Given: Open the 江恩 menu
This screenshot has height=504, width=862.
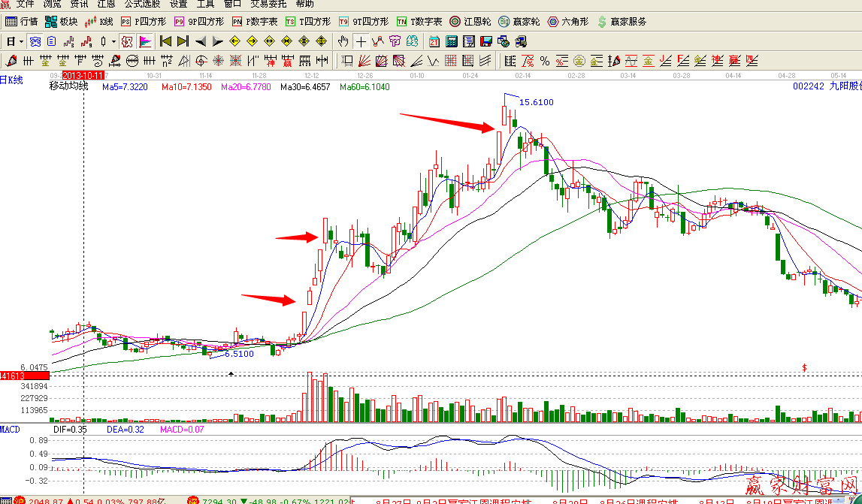Looking at the screenshot, I should tap(106, 5).
